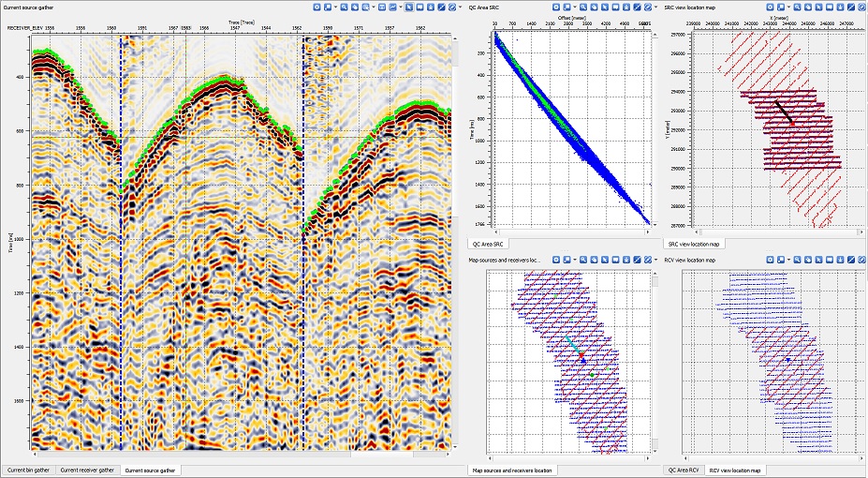Switch to Current receiver gather tab
Image resolution: width=868 pixels, height=478 pixels.
(x=87, y=471)
